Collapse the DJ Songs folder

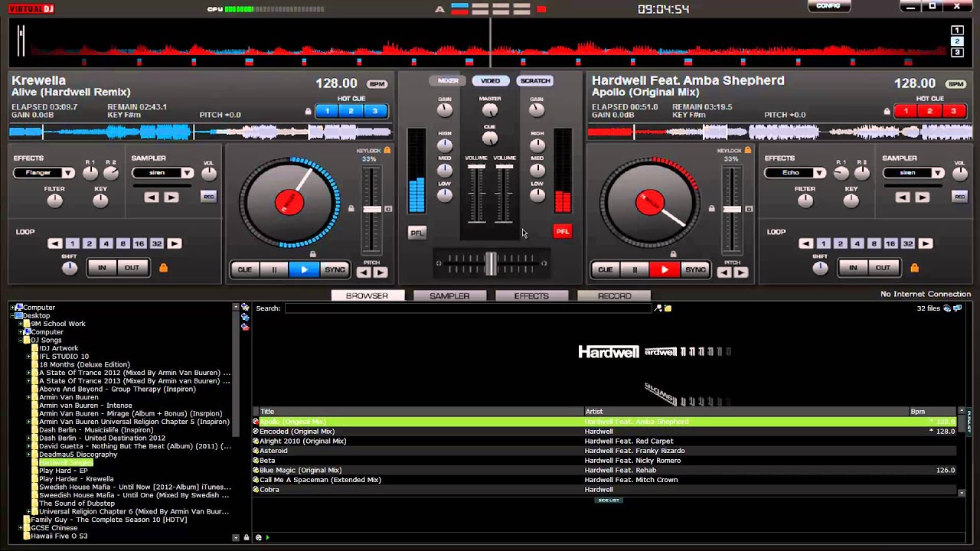click(21, 340)
